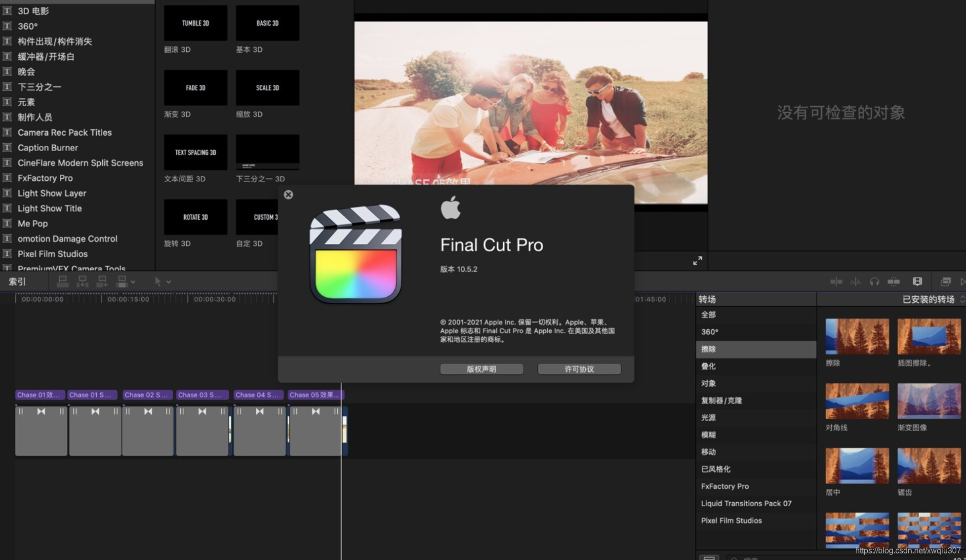Click the 许可协议 button
Screen dimensions: 966x560
point(579,369)
